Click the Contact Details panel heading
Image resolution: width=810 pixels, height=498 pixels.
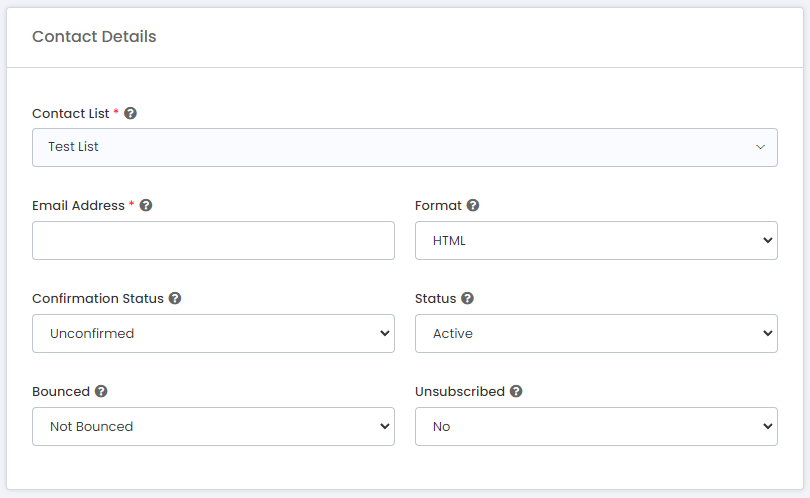(x=94, y=37)
